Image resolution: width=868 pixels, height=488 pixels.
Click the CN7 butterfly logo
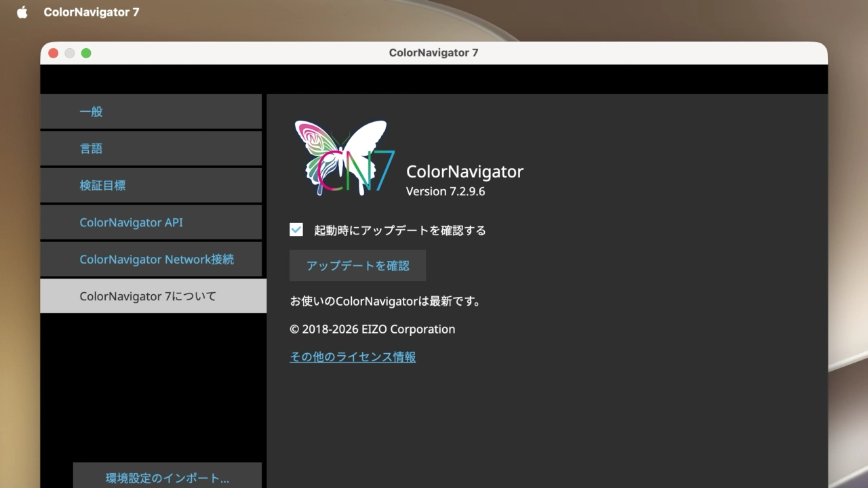(344, 158)
